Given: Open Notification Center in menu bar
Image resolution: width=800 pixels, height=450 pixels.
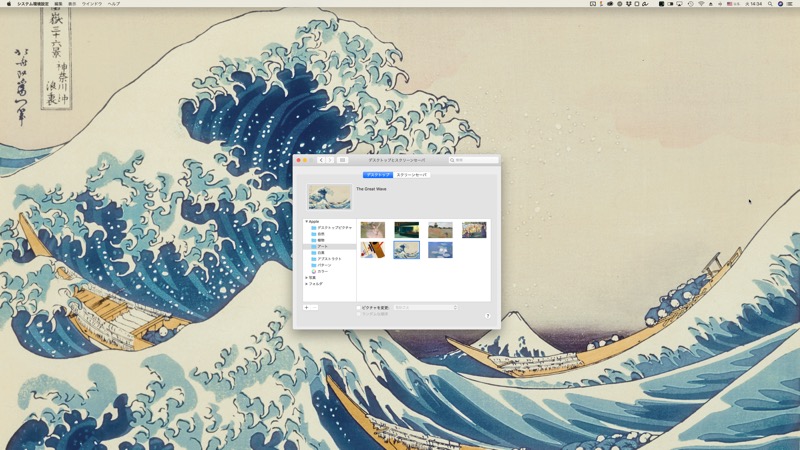Looking at the screenshot, I should pos(789,4).
